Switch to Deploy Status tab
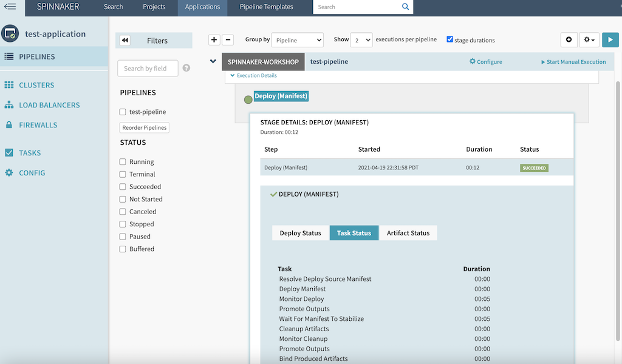 point(300,233)
